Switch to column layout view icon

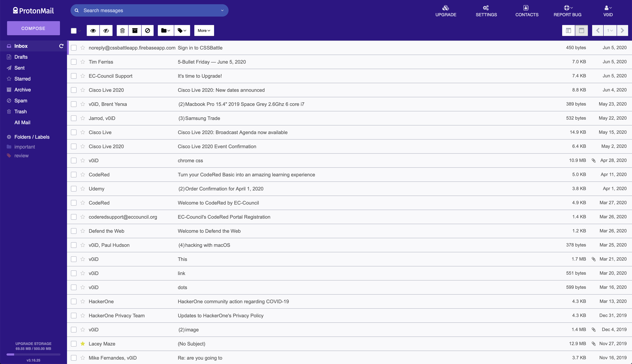pyautogui.click(x=569, y=30)
